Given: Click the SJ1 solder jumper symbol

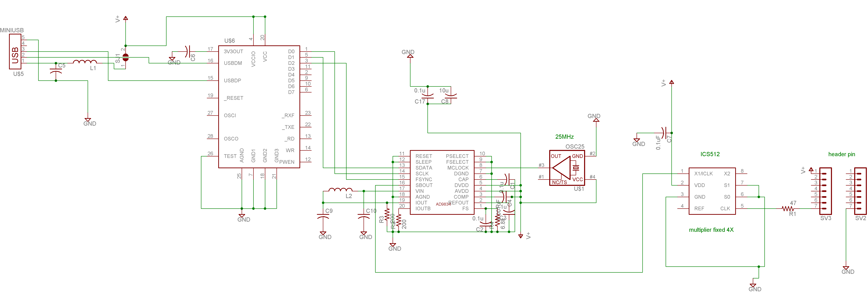Looking at the screenshot, I should click(x=125, y=57).
